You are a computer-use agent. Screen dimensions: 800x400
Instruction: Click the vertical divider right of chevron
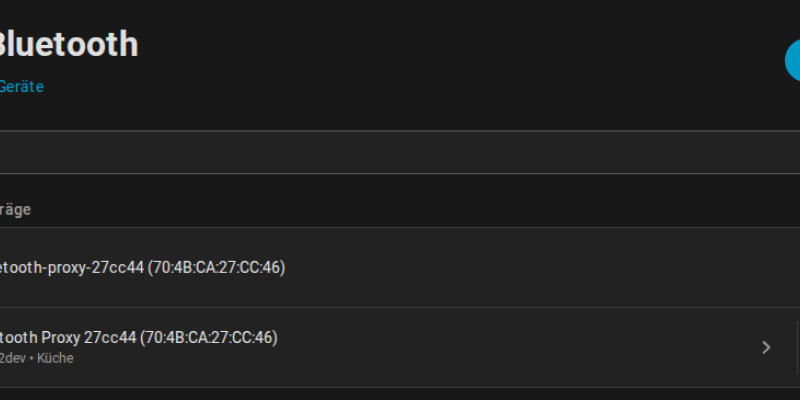pos(796,347)
